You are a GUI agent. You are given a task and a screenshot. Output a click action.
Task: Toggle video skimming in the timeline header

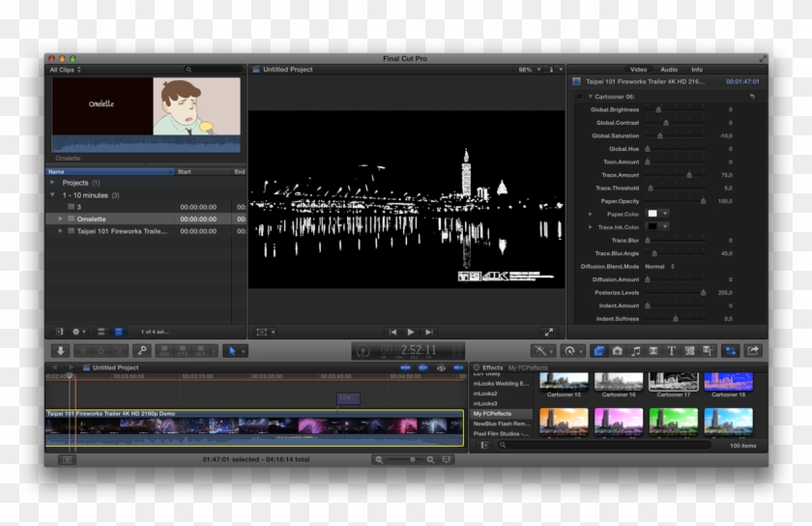(405, 367)
